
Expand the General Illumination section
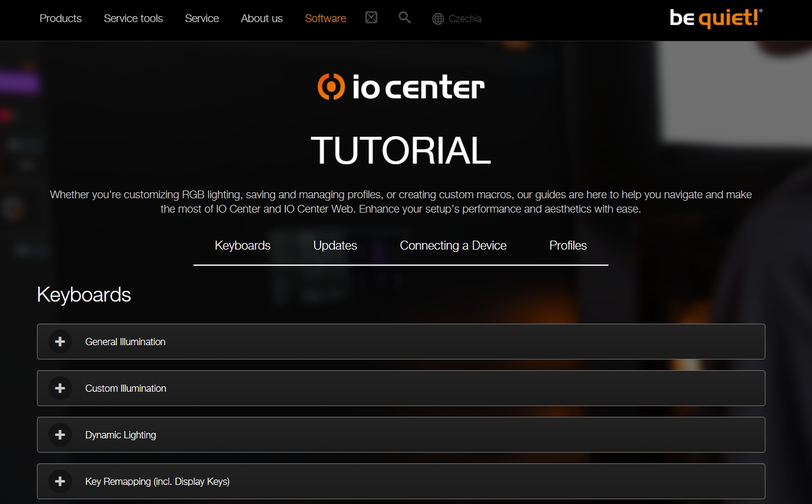[x=125, y=342]
